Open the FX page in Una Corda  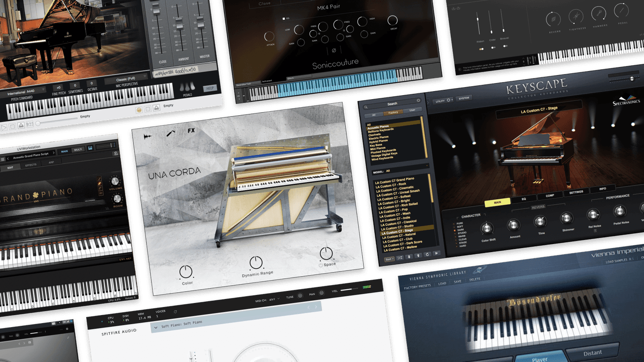[x=191, y=130]
